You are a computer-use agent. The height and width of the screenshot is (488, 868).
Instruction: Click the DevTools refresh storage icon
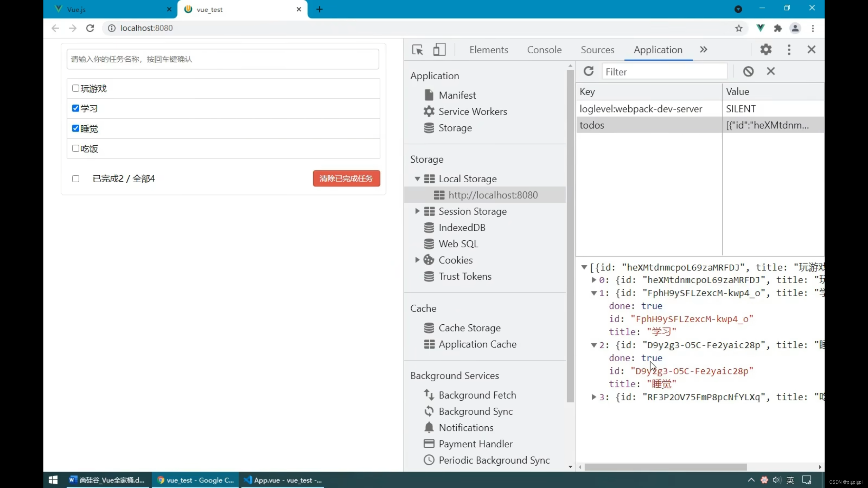pyautogui.click(x=589, y=71)
